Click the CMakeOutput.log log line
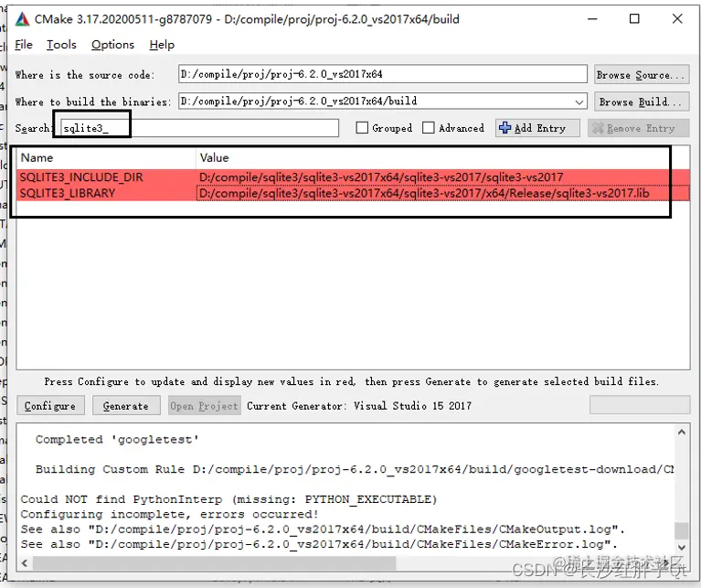Viewport: 701px width, 588px height. 323,529
